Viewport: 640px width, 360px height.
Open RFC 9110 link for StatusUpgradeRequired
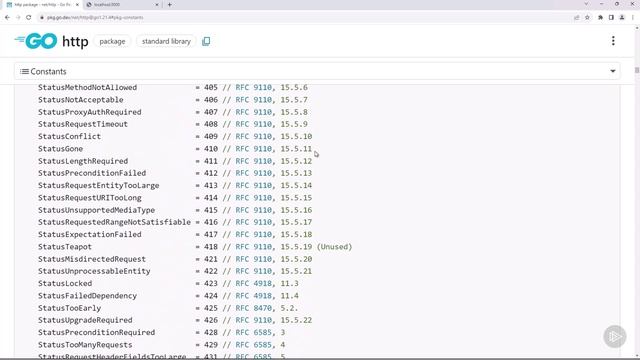253,320
